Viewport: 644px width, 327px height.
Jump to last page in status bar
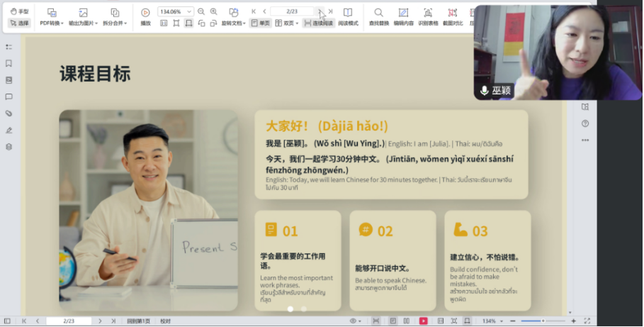(x=113, y=321)
